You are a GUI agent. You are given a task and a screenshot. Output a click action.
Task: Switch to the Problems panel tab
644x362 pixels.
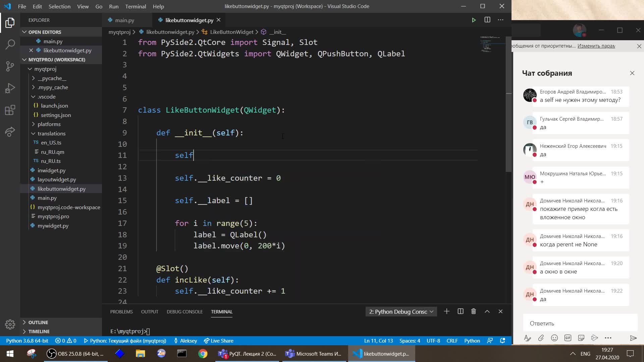click(121, 312)
